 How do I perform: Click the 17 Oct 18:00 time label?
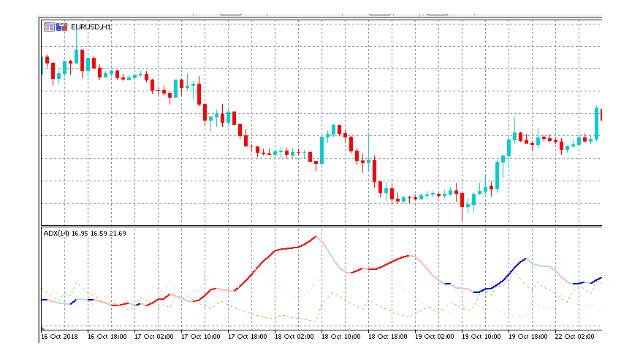[247, 337]
